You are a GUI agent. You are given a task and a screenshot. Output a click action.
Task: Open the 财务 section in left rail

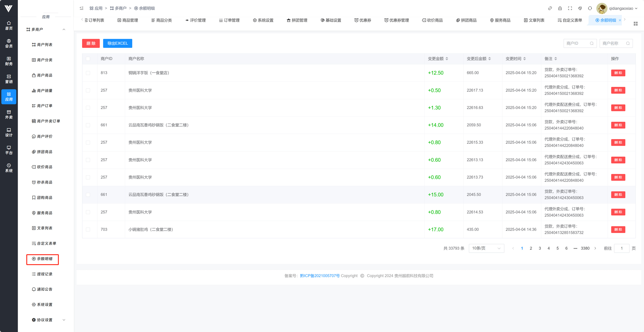click(x=9, y=61)
